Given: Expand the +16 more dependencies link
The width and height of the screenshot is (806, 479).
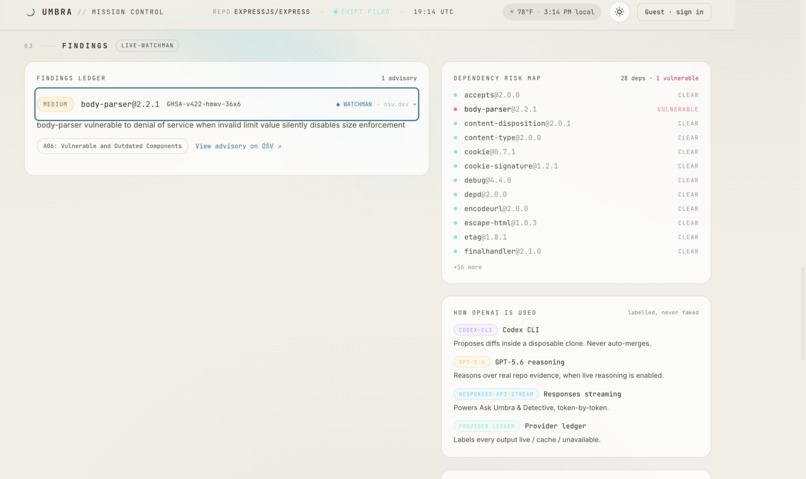Looking at the screenshot, I should pos(468,267).
